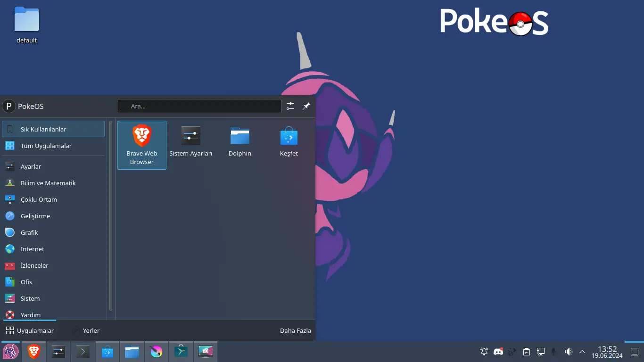
Task: Open the system settings icon in the taskbar
Action: tap(58, 352)
